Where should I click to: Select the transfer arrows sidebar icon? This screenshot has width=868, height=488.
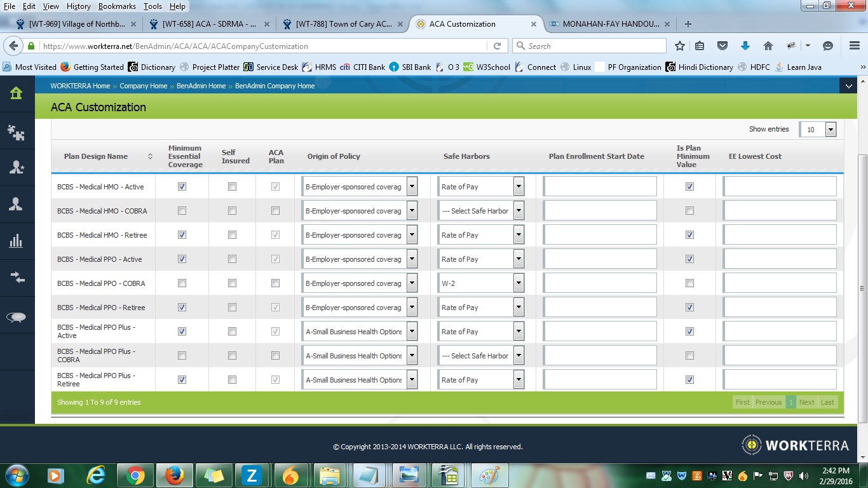17,277
